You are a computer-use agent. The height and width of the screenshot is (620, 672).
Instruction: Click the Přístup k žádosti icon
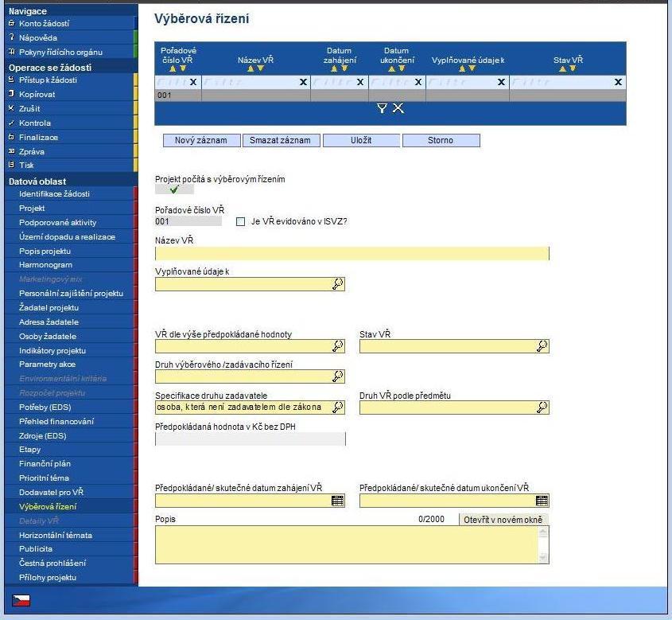12,80
